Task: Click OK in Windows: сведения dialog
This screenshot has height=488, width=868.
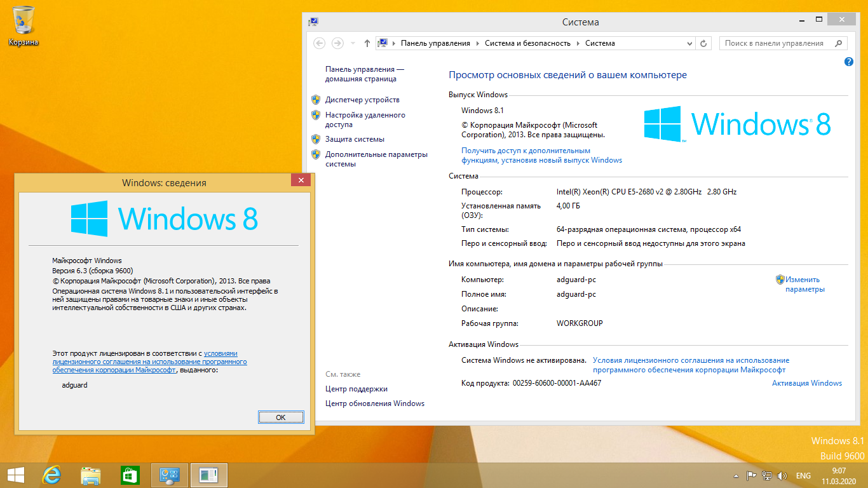Action: pos(281,417)
